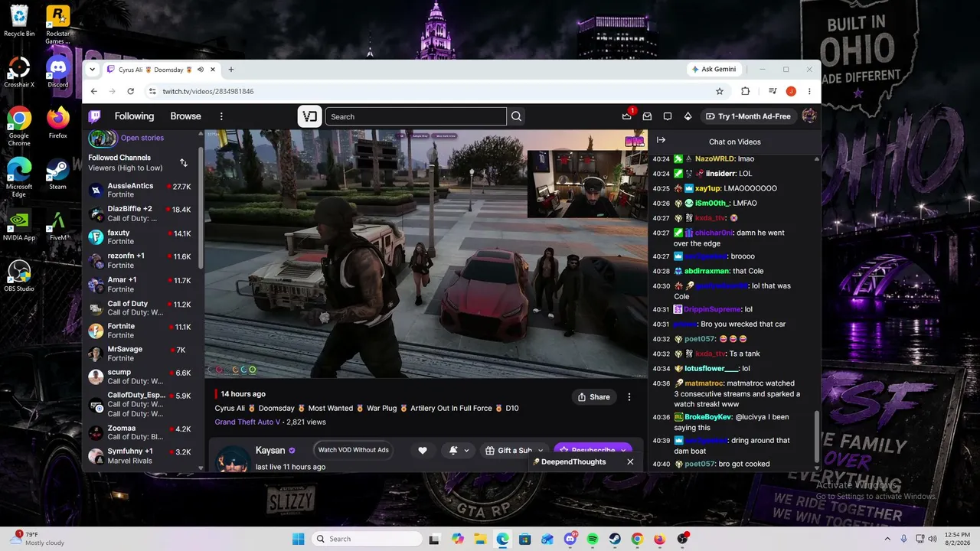This screenshot has width=980, height=551.
Task: Select chat username BrokeBoyKev
Action: [708, 417]
